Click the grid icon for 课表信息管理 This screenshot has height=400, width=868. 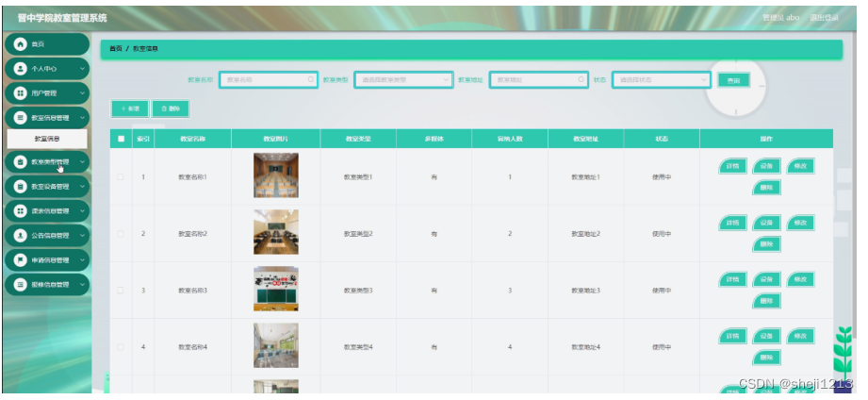(21, 210)
